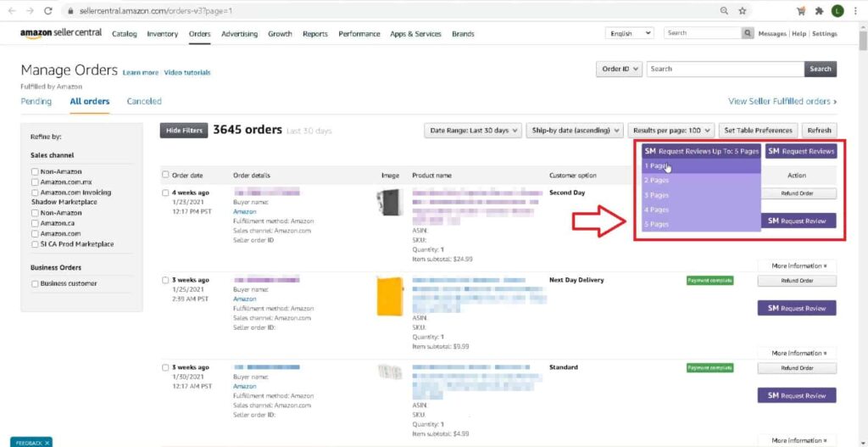The image size is (868, 447).
Task: Check the Amazon.com.mx filter
Action: point(36,182)
